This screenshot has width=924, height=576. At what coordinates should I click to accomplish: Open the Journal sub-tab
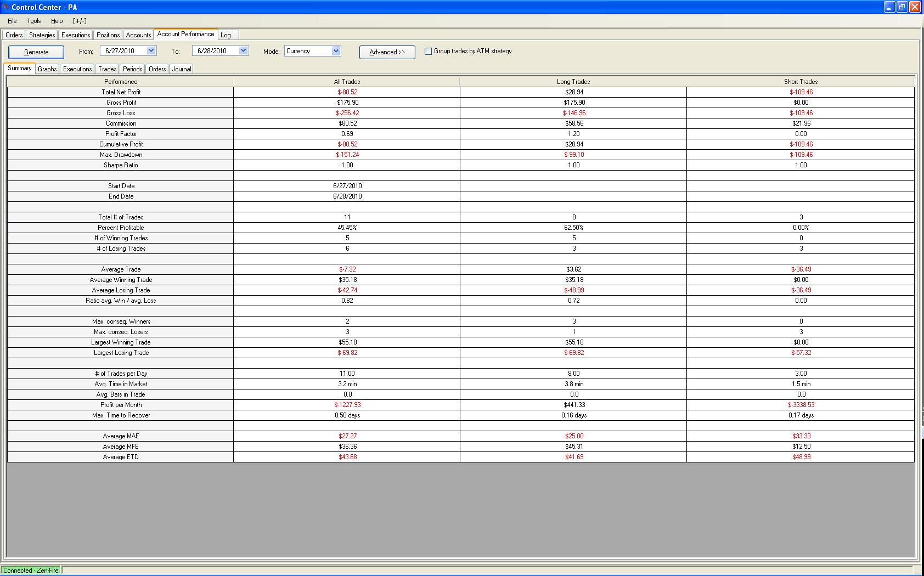pyautogui.click(x=182, y=69)
